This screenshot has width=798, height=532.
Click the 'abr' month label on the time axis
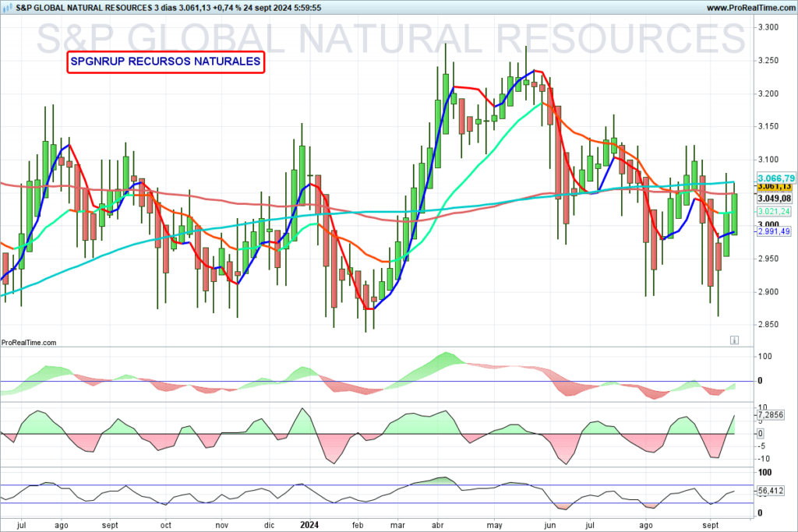point(437,525)
